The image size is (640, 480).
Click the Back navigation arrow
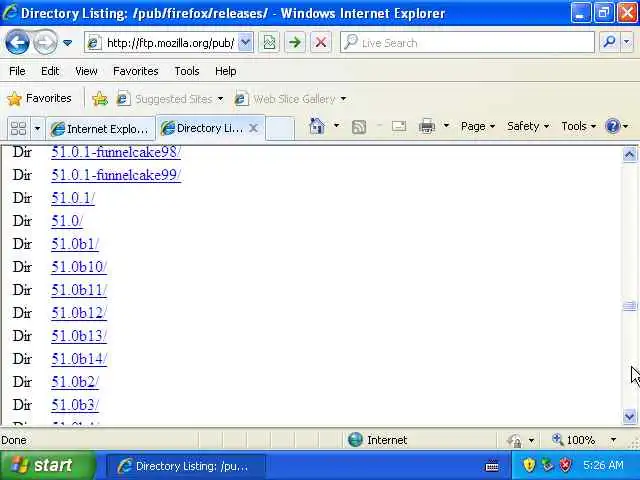17,42
